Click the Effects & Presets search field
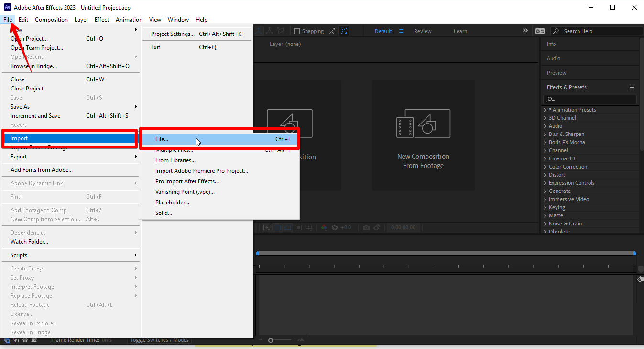Screen dimensions: 644x349 589,99
